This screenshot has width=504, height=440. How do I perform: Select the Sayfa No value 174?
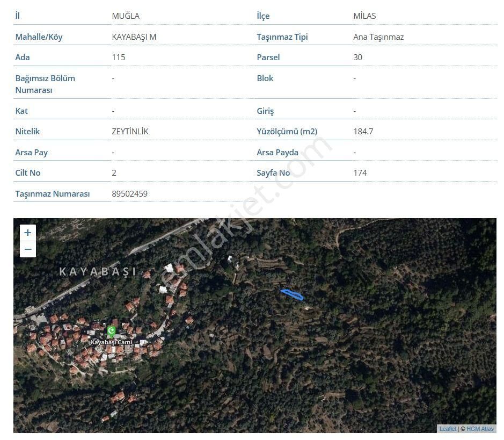[360, 172]
